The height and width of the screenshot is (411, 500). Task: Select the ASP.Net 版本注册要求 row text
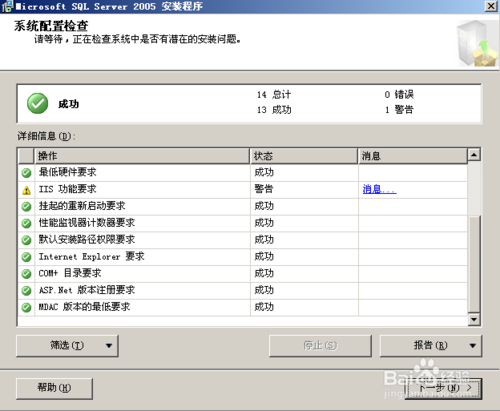[87, 290]
